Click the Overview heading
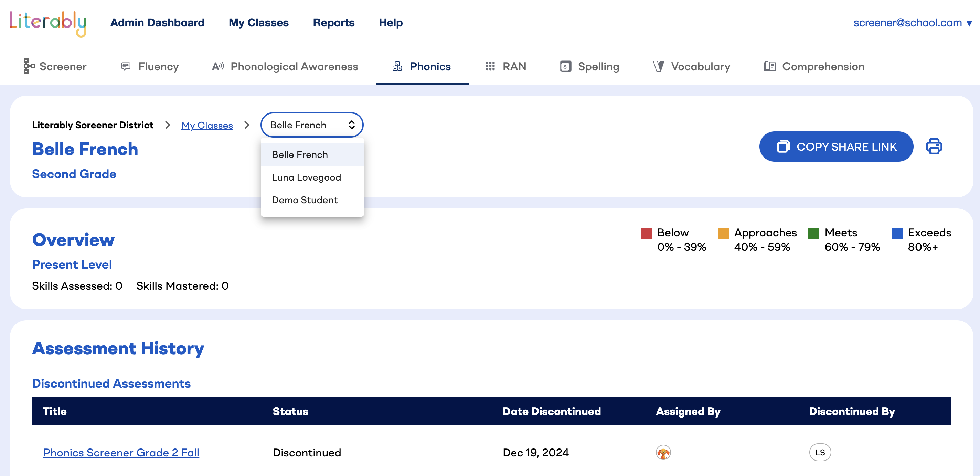980x476 pixels. 73,239
